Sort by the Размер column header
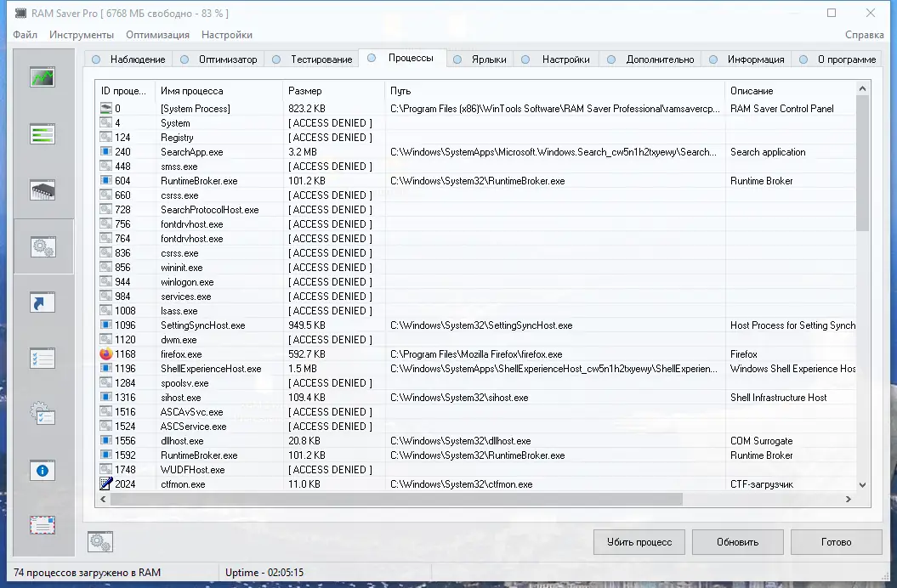The height and width of the screenshot is (588, 897). pyautogui.click(x=333, y=91)
